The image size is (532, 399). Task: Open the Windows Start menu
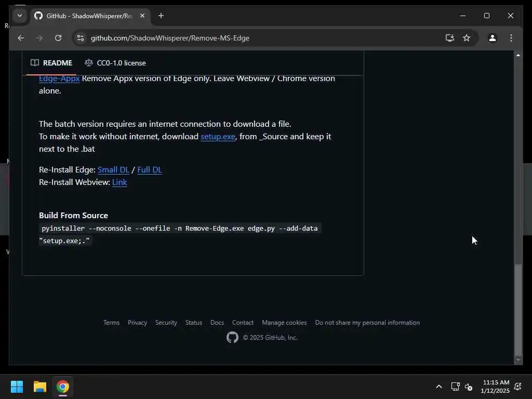pos(17,387)
